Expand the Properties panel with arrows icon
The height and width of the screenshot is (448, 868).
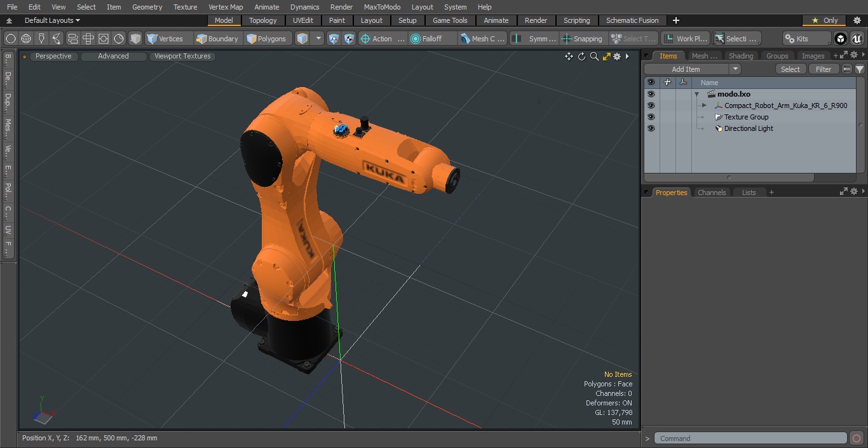click(844, 192)
